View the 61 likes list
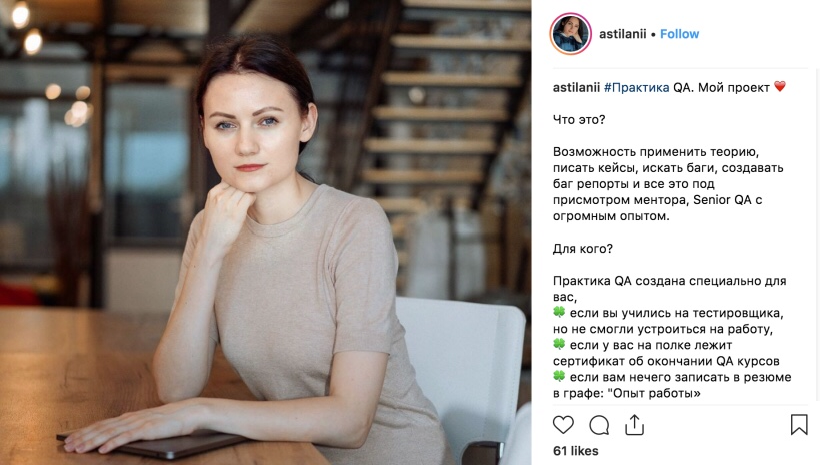The image size is (820, 465). [x=576, y=450]
